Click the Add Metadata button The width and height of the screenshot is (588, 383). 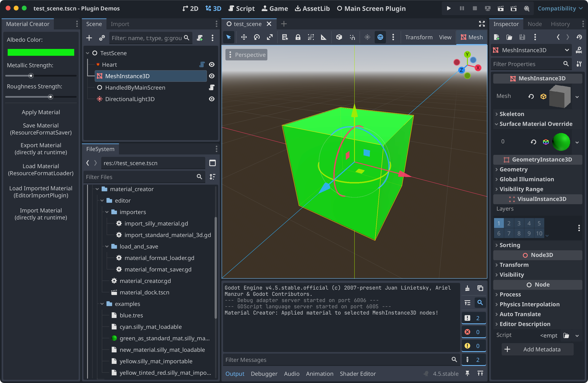537,349
